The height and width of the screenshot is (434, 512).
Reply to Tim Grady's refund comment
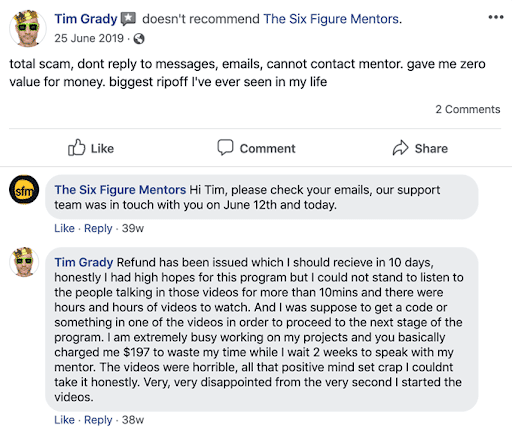pyautogui.click(x=98, y=420)
